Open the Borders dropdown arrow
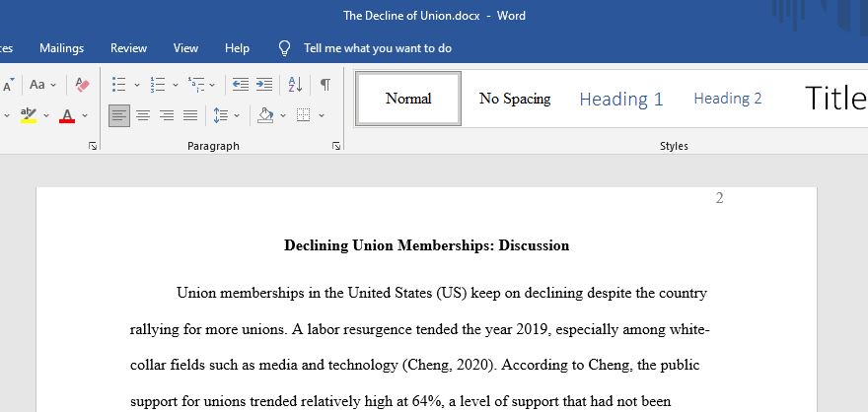868x412 pixels. tap(322, 115)
